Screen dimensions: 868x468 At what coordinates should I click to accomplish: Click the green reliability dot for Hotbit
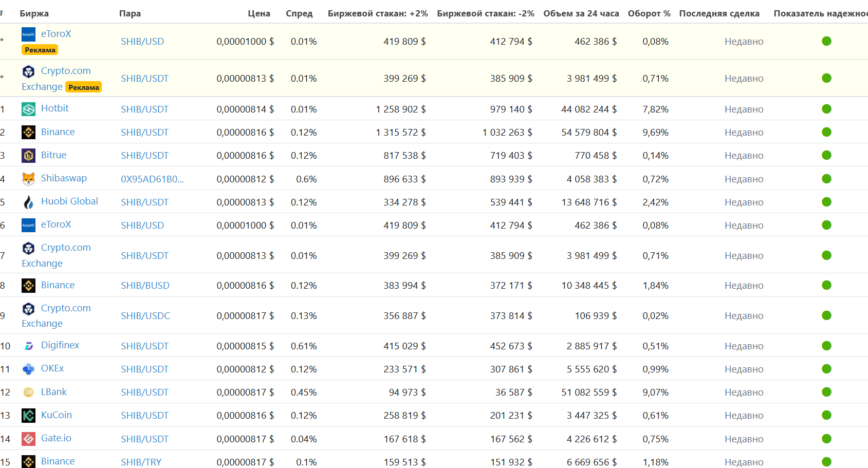(x=826, y=109)
